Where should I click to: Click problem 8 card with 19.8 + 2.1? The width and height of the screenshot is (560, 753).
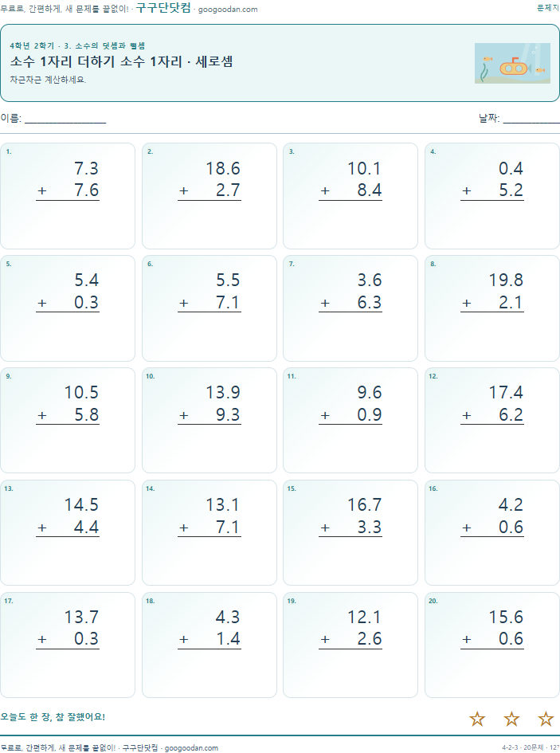(492, 308)
